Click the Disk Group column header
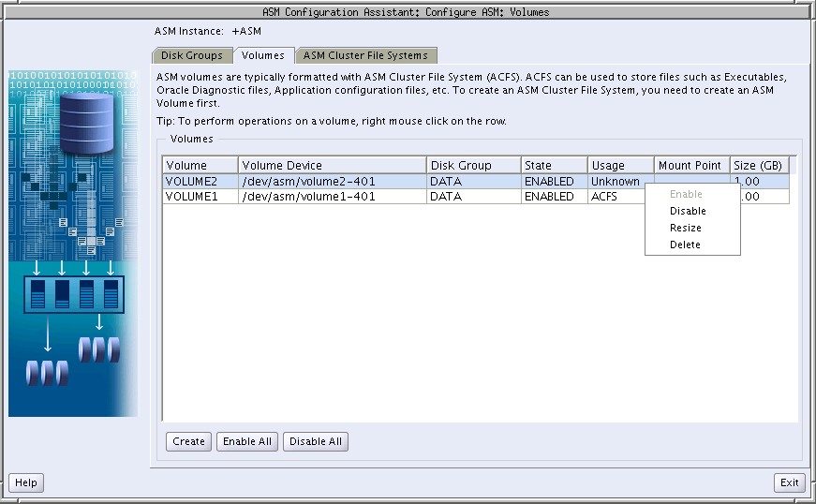Image resolution: width=816 pixels, height=504 pixels. [x=473, y=166]
